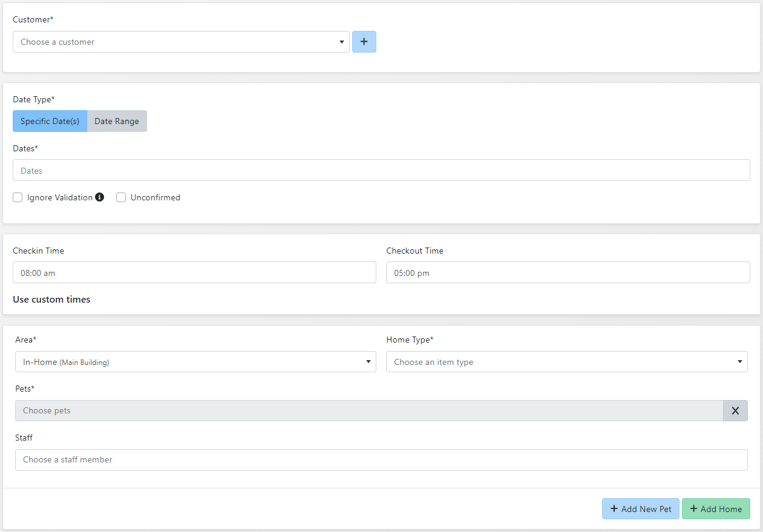Expand the Area In-Home dropdown
This screenshot has width=763, height=532.
188,362
